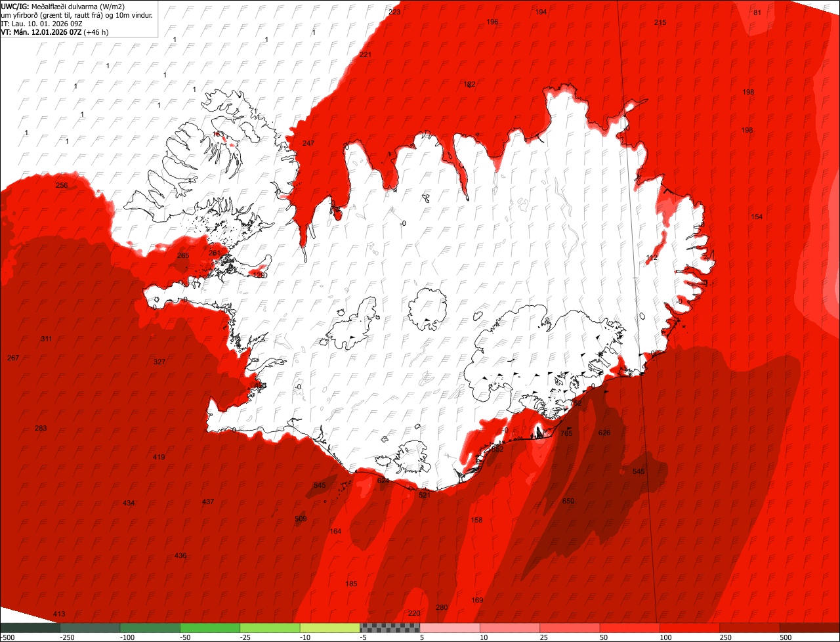This screenshot has width=840, height=642.
Task: Click the flux value 765 off the southeast coast
Action: 566,434
